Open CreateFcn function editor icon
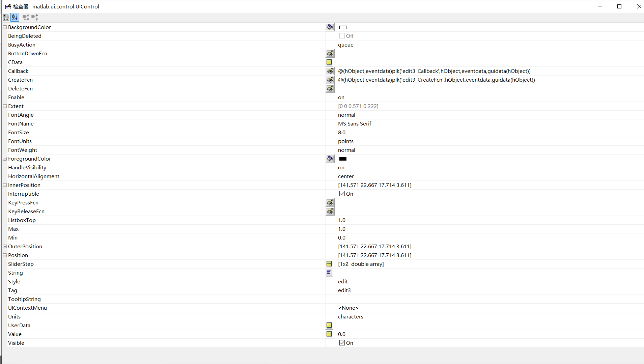Screen dimensions: 644x364 [330, 80]
